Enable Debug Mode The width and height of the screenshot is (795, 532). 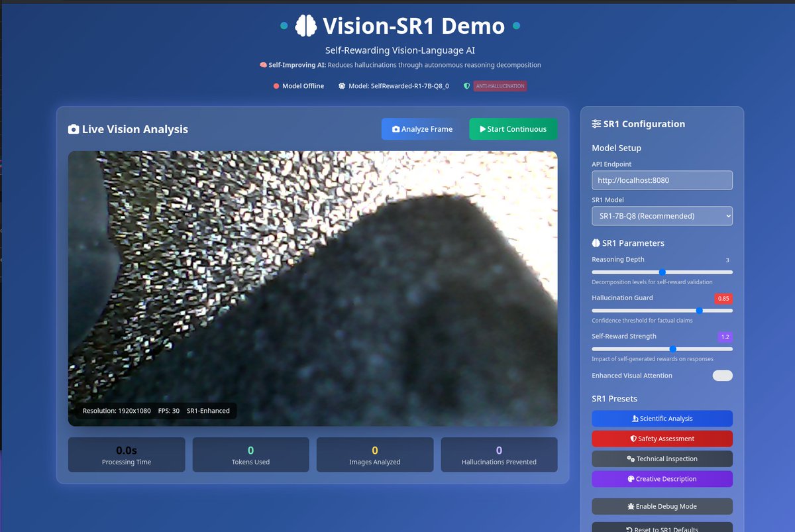662,506
